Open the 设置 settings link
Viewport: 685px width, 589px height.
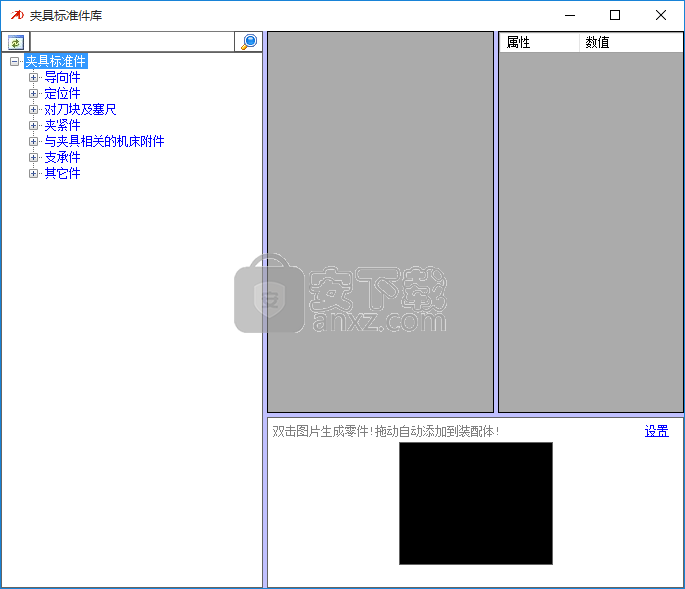pyautogui.click(x=657, y=431)
